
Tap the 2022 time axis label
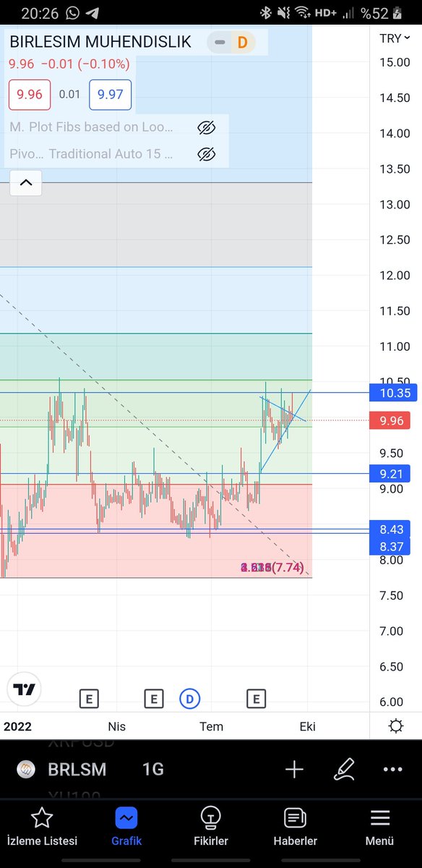(x=17, y=726)
